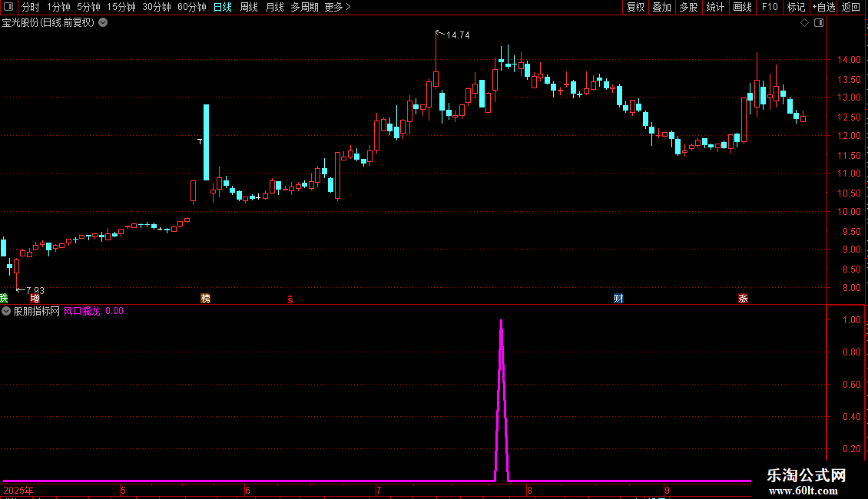Switch to 分时 intraday view
This screenshot has width=868, height=499.
[x=31, y=7]
